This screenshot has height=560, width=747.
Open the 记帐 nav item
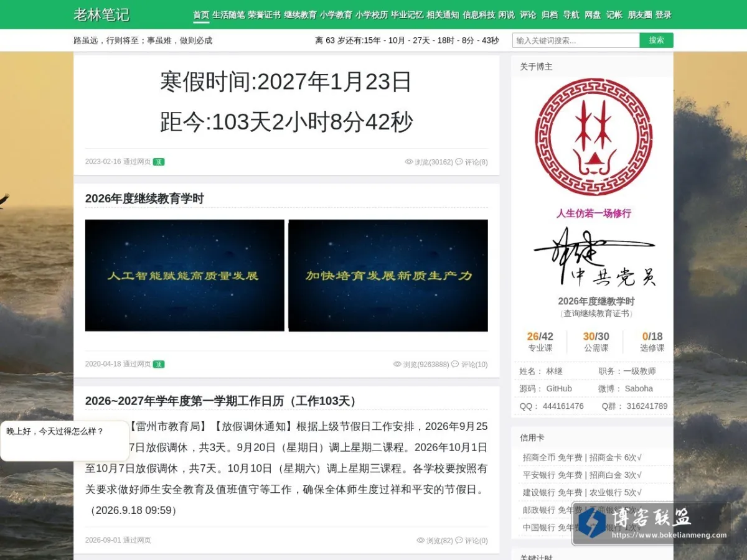[x=614, y=15]
